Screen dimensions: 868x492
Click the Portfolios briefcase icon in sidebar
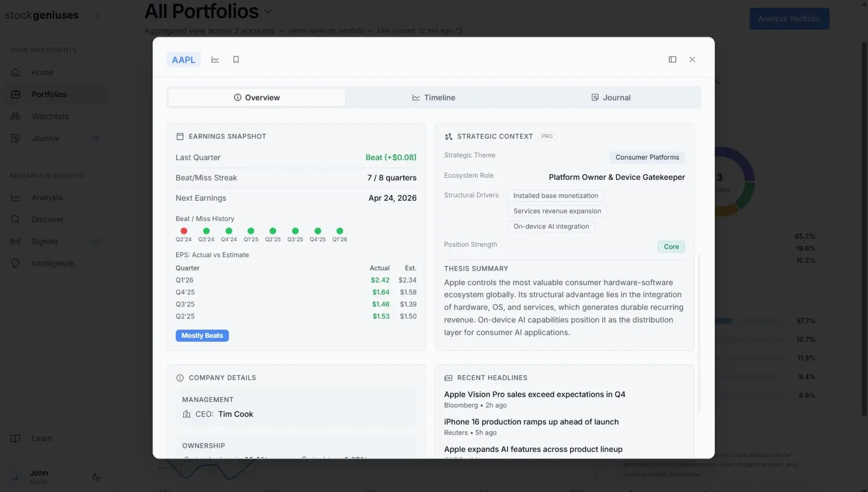(x=15, y=94)
